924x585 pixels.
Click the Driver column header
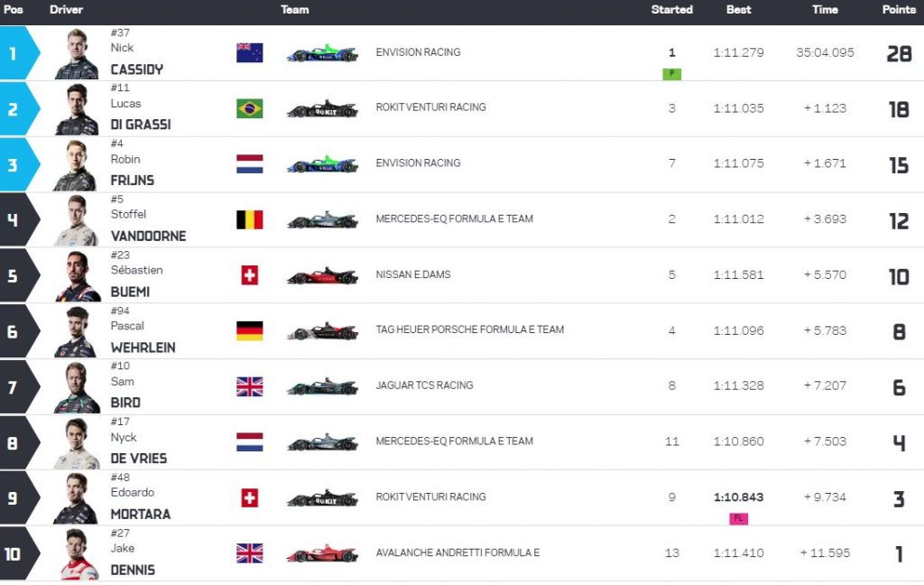pos(66,9)
